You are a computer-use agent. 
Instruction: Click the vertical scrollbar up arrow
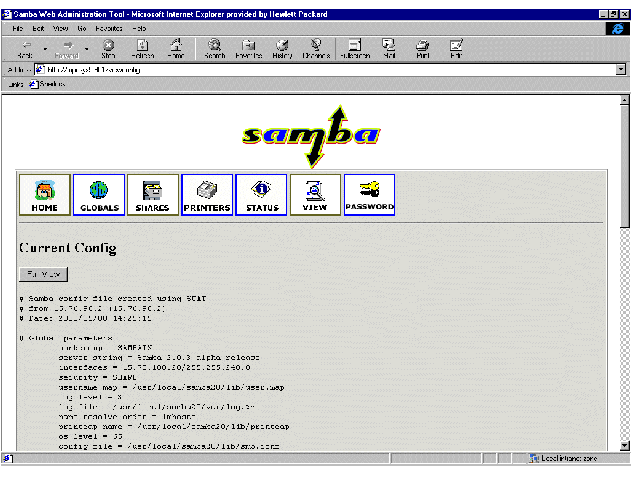(625, 100)
